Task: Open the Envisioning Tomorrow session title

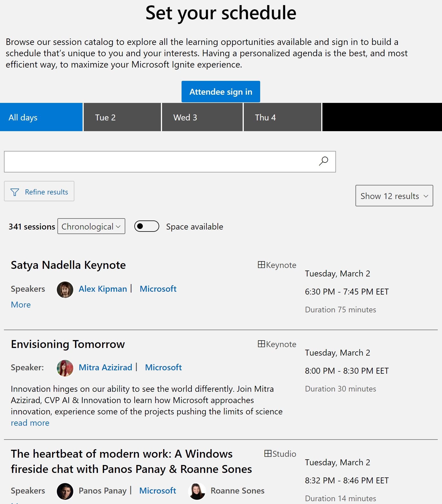Action: (68, 344)
